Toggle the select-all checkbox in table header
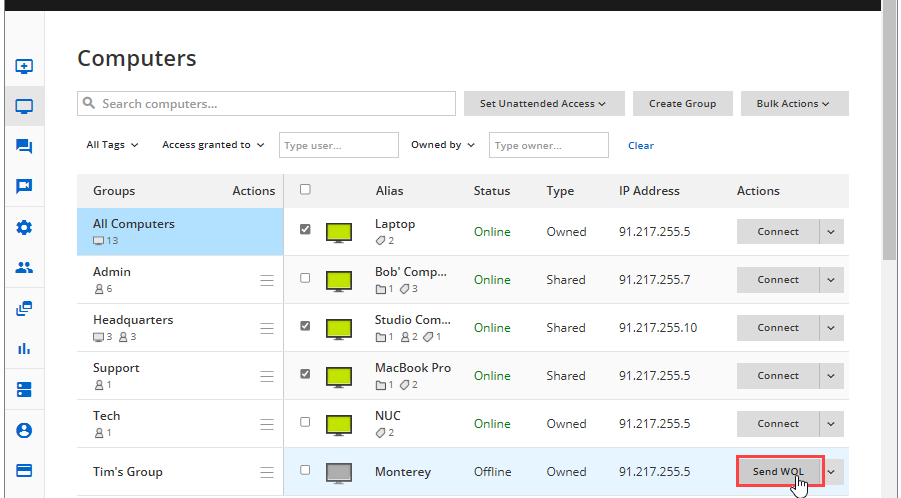 pos(305,189)
